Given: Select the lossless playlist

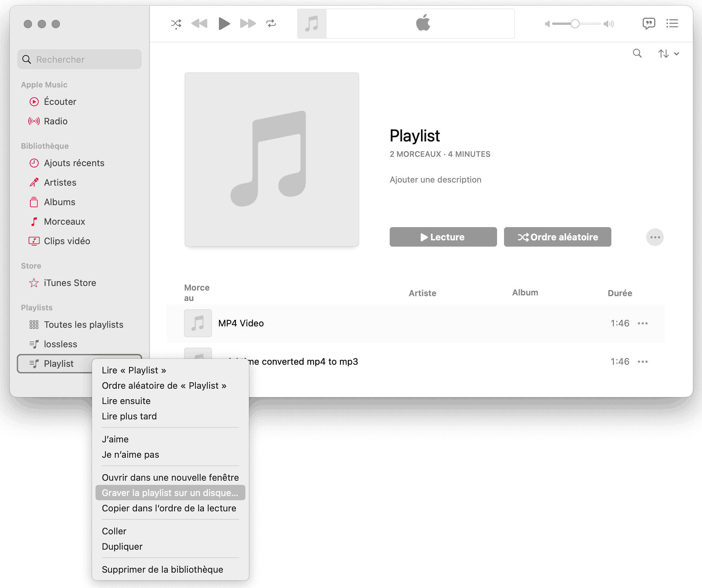Looking at the screenshot, I should pos(79,344).
